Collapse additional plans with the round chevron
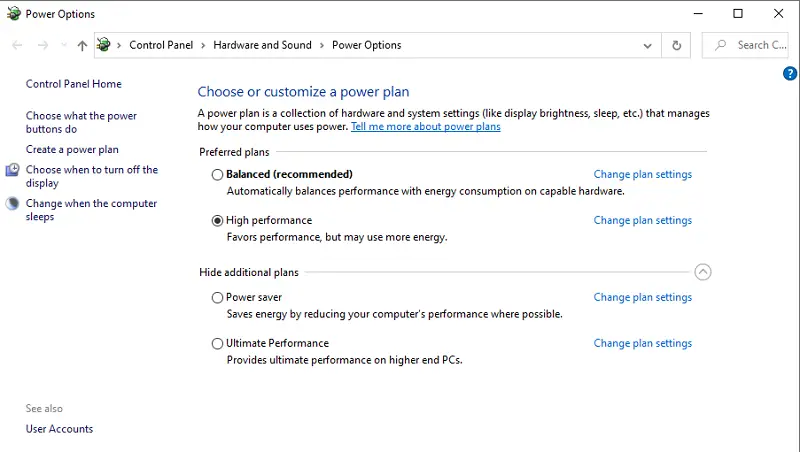The image size is (800, 452). (x=703, y=272)
